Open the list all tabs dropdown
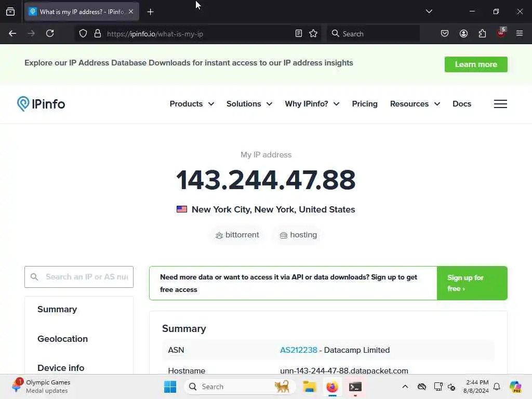 coord(429,11)
